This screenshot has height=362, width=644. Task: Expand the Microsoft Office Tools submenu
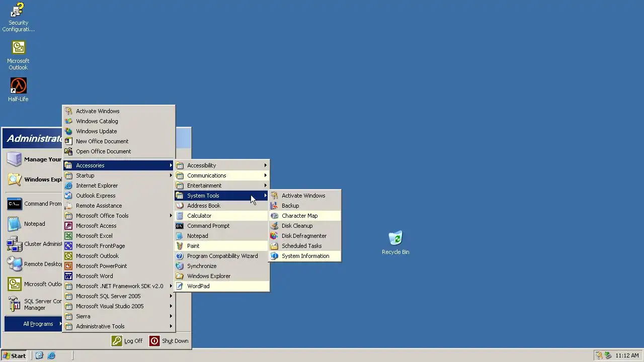click(119, 216)
